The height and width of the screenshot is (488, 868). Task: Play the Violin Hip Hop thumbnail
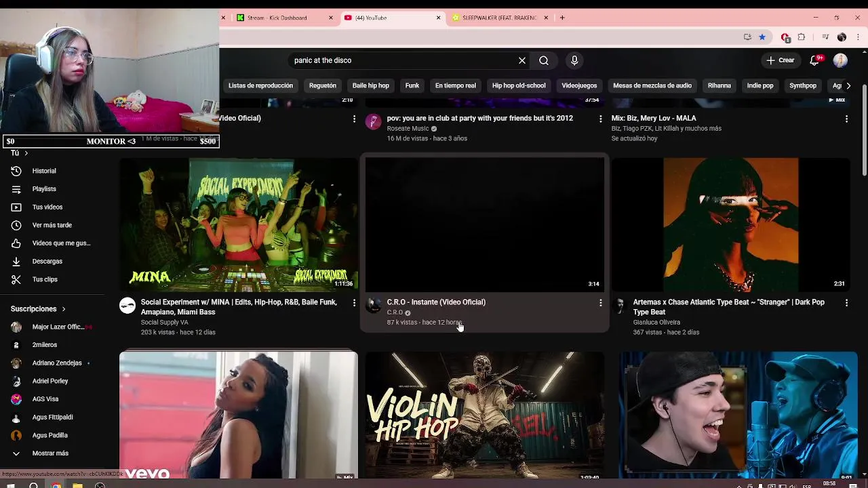(485, 415)
